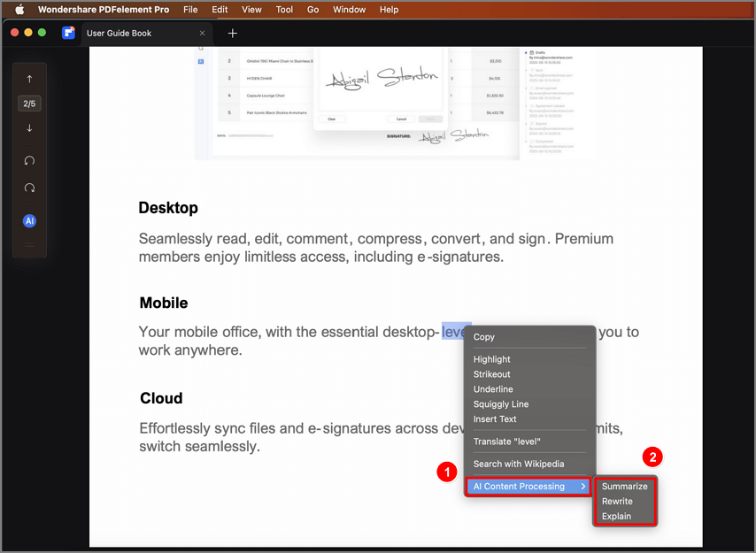Open the Tool menu
This screenshot has width=756, height=553.
[x=284, y=9]
